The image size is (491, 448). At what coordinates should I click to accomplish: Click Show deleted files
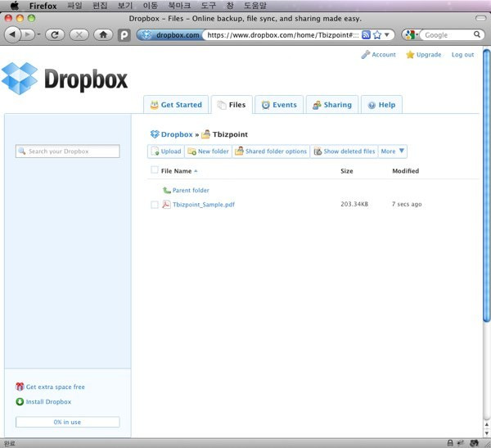coord(345,152)
